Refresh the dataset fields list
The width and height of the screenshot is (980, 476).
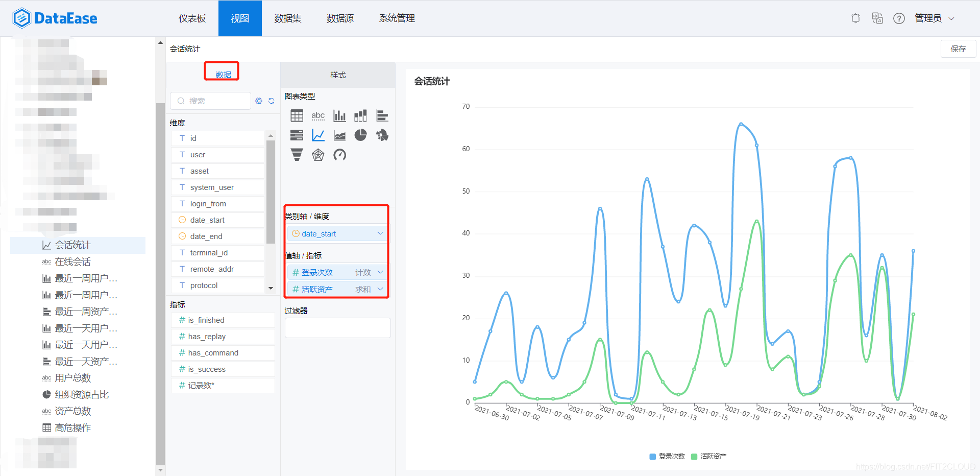[271, 101]
